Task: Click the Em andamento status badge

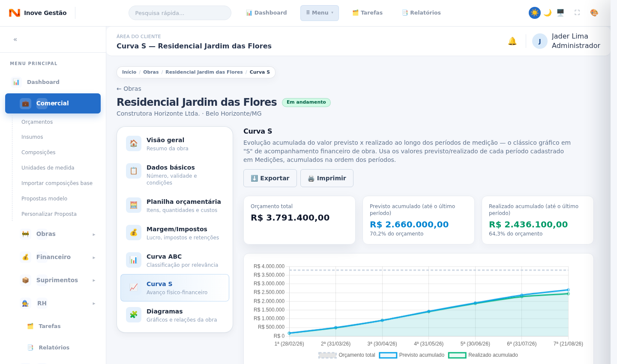Action: point(306,102)
